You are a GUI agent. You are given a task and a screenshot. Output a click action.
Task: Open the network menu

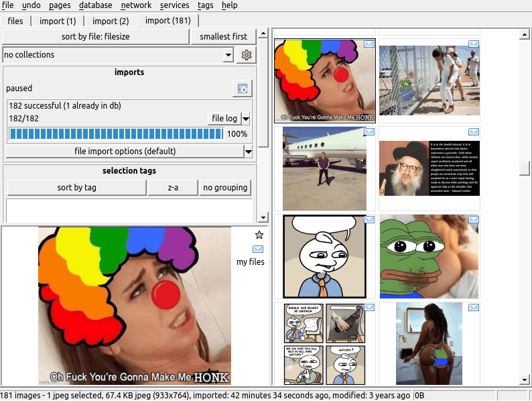pyautogui.click(x=136, y=5)
